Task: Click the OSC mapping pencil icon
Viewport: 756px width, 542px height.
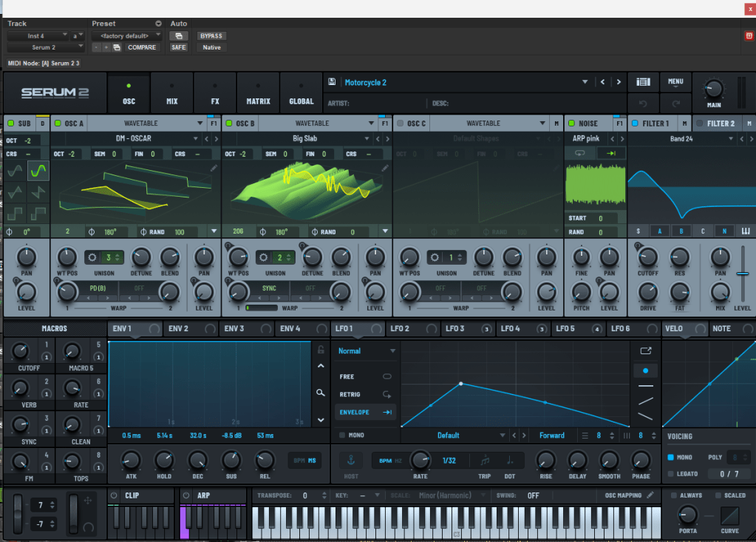Action: coord(650,495)
